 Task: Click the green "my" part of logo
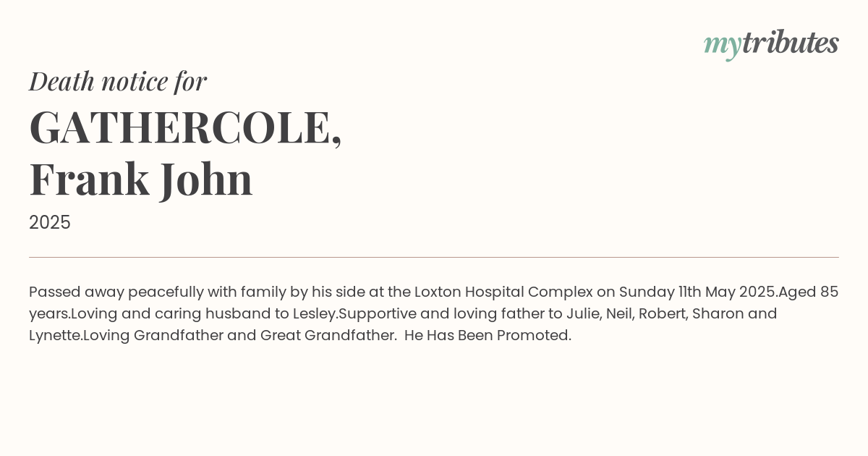click(723, 46)
